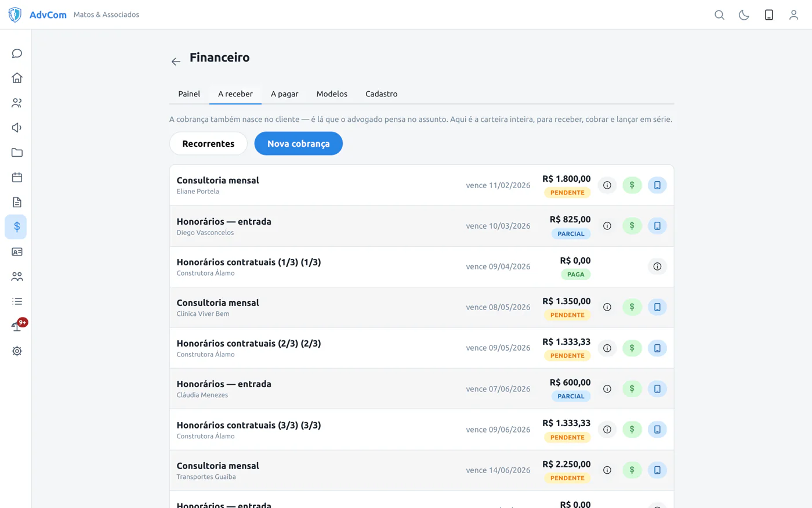Register payment for Diego Vasconcelos charge
The height and width of the screenshot is (508, 812).
coord(632,226)
